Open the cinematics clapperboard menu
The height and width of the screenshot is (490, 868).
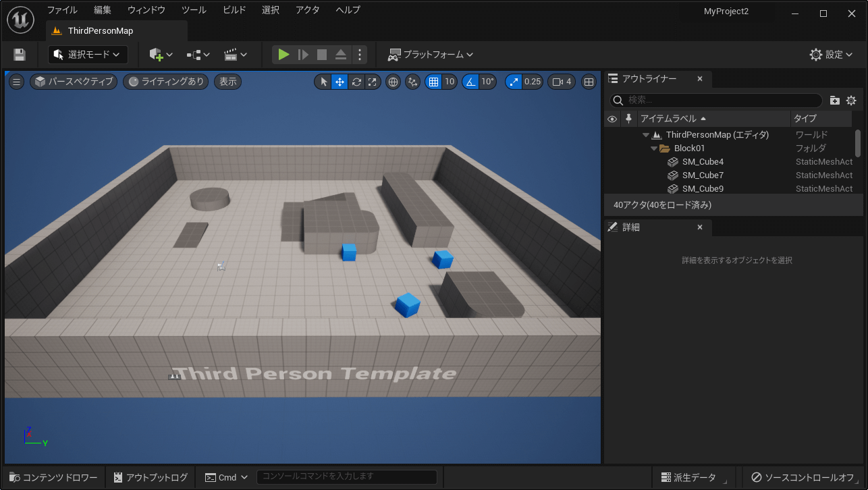point(236,55)
